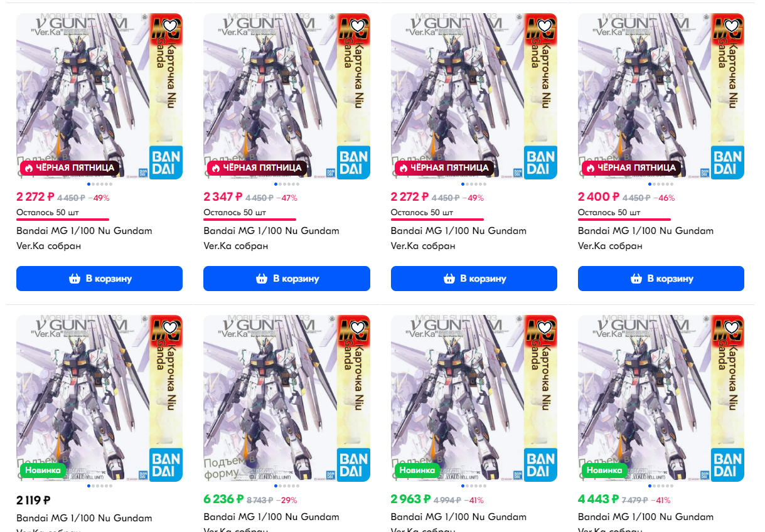Click Новинка badge on 2 963 ₽ product
This screenshot has width=765, height=532.
point(417,470)
